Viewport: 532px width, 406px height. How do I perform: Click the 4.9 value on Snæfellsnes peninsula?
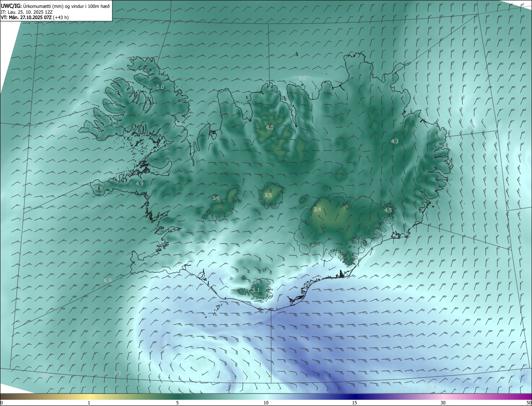140,183
